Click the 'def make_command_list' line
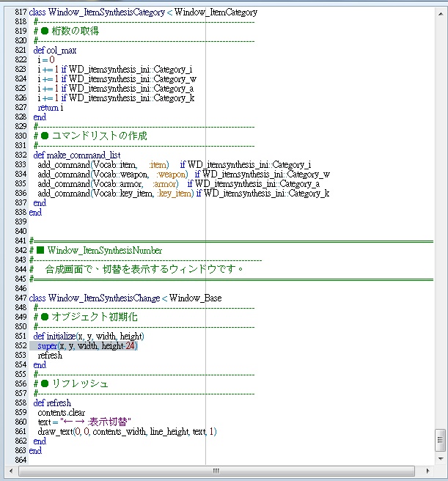This screenshot has width=448, height=481. [x=77, y=155]
